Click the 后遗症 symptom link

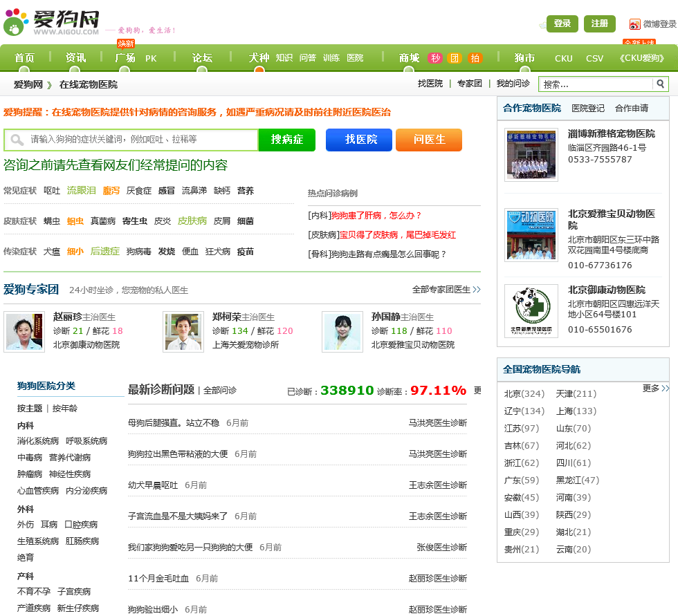click(x=105, y=251)
